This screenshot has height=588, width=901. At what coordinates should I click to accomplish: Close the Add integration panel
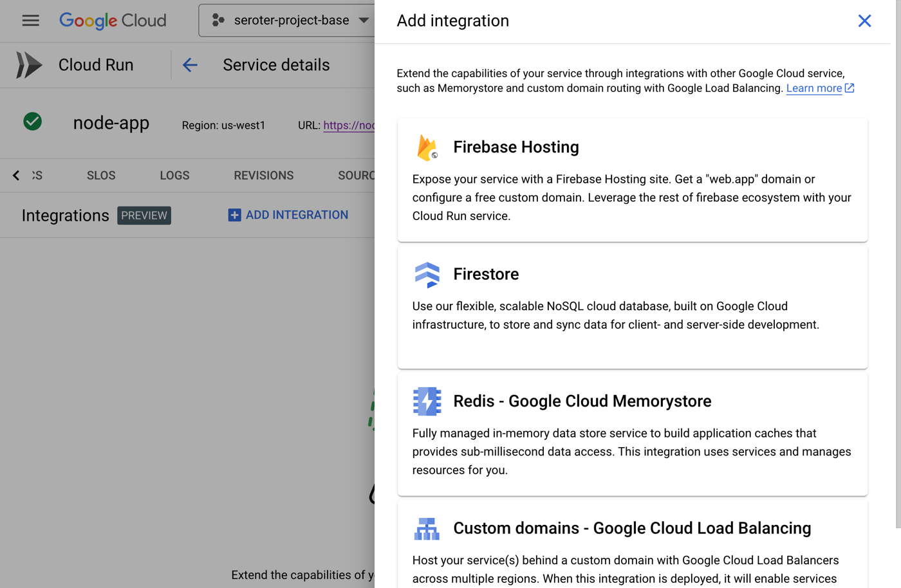(864, 21)
